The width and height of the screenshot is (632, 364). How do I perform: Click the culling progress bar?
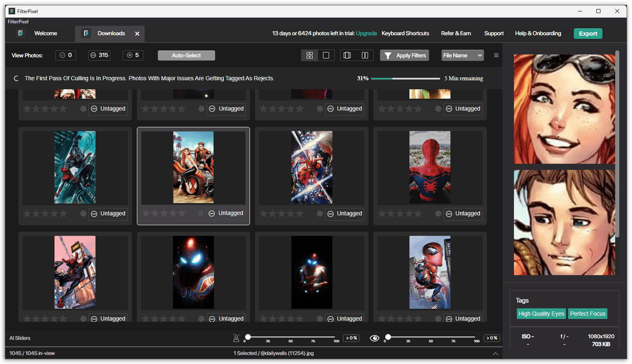click(405, 78)
